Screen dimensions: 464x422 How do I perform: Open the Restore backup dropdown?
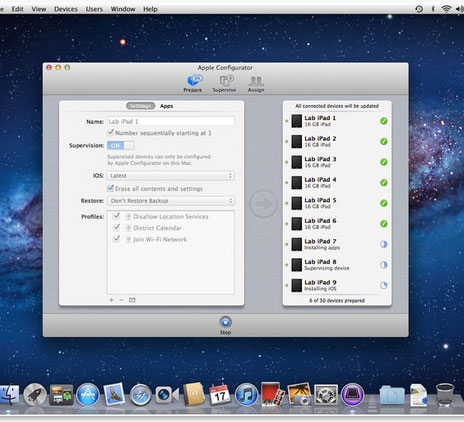pos(171,201)
